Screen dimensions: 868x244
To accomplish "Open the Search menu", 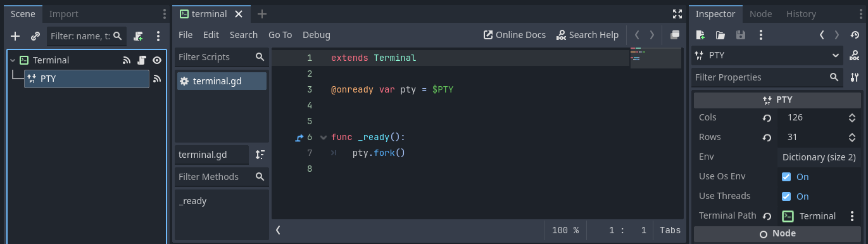I will coord(244,35).
